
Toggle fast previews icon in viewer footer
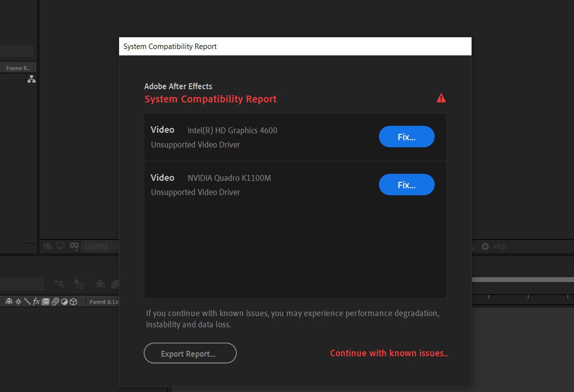(47, 246)
